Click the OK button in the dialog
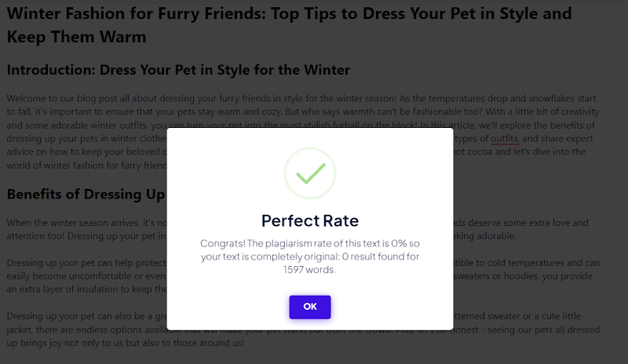The width and height of the screenshot is (628, 364). click(309, 307)
